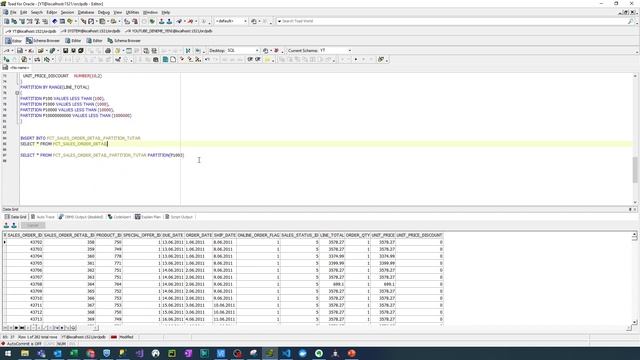Collapse the partition block fold marker
The image size is (640, 360).
tap(17, 93)
